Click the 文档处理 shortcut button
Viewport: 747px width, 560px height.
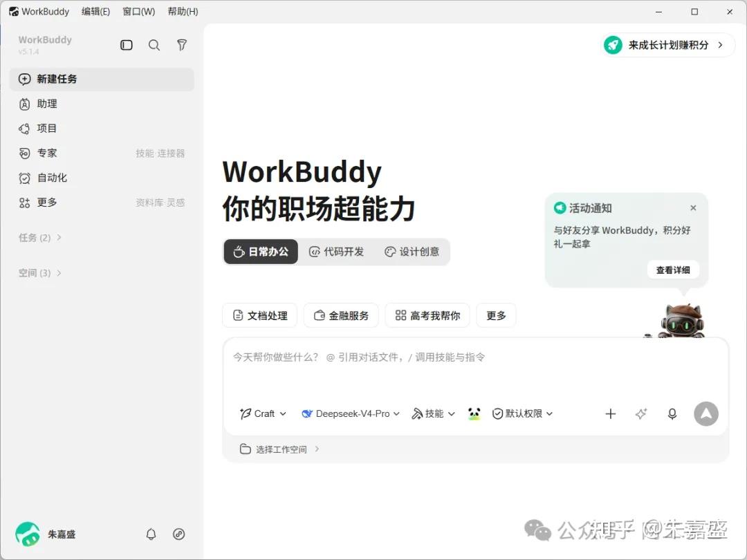pyautogui.click(x=259, y=316)
